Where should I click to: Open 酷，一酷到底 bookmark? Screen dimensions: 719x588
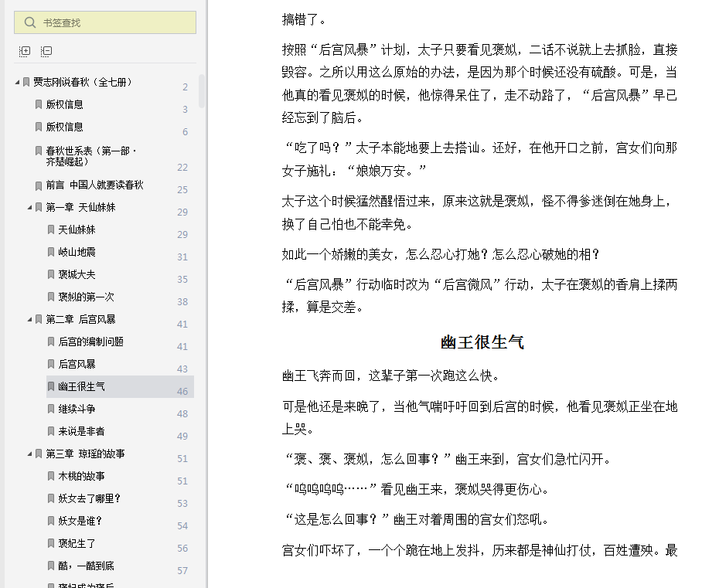pos(87,566)
